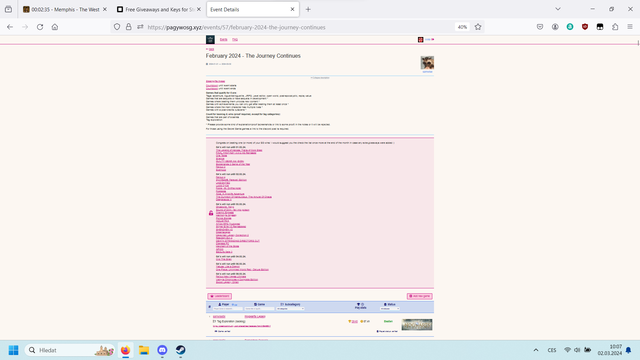This screenshot has width=640, height=360.
Task: Open the CES input language indicator
Action: point(552,350)
